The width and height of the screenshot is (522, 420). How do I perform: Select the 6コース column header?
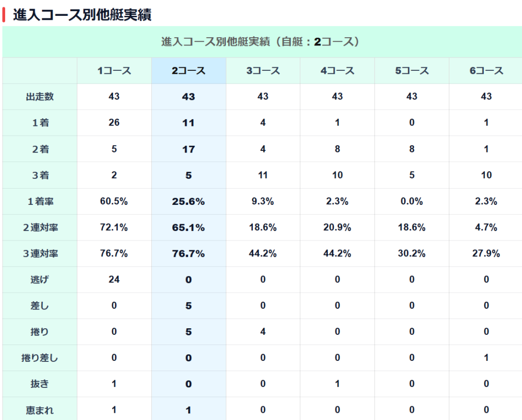pyautogui.click(x=486, y=71)
